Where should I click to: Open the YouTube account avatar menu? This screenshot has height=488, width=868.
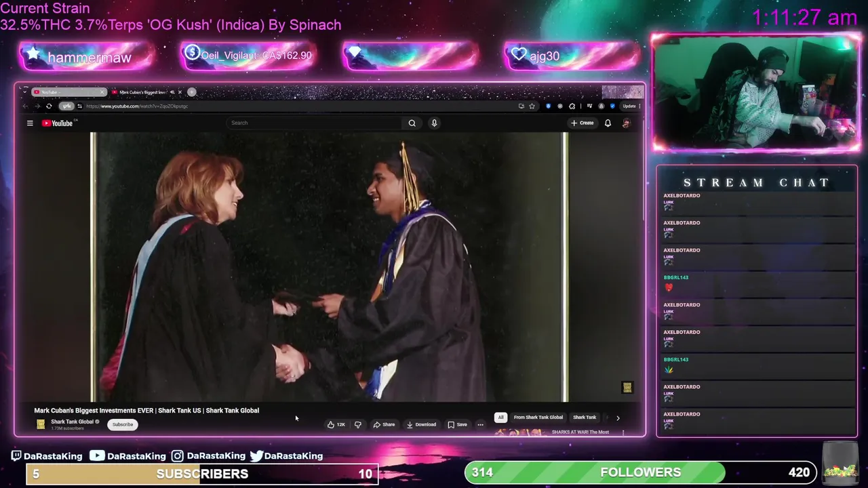626,123
